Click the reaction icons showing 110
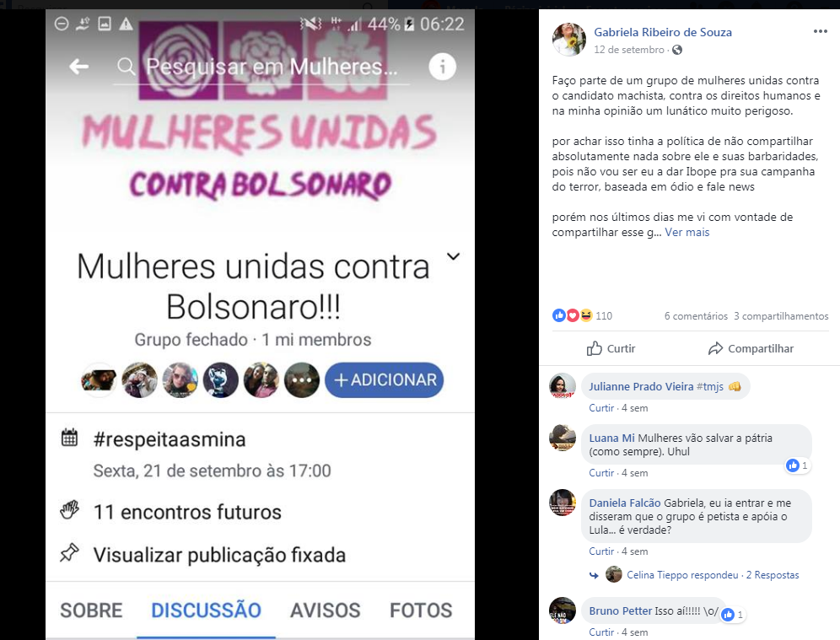The height and width of the screenshot is (640, 840). (x=572, y=315)
